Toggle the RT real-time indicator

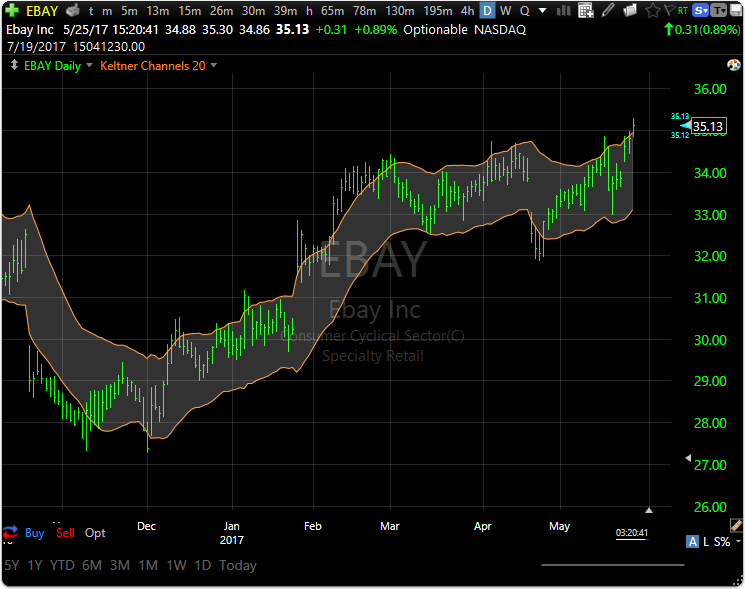683,11
